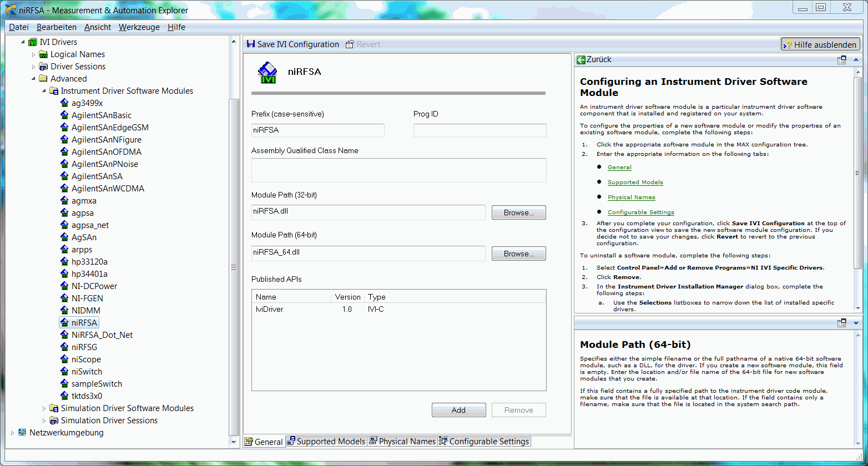
Task: Click the agpsa module icon
Action: click(x=64, y=213)
